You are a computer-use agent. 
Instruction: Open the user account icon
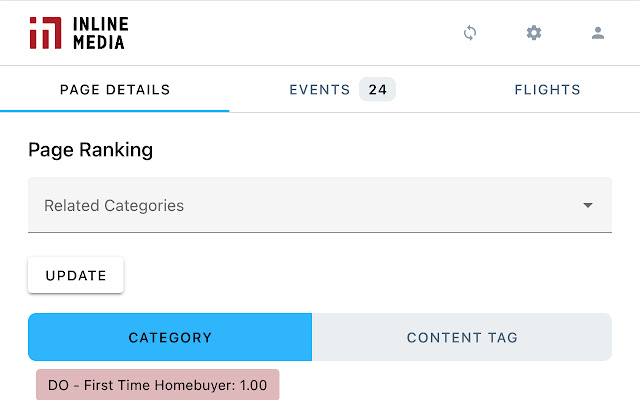point(598,33)
